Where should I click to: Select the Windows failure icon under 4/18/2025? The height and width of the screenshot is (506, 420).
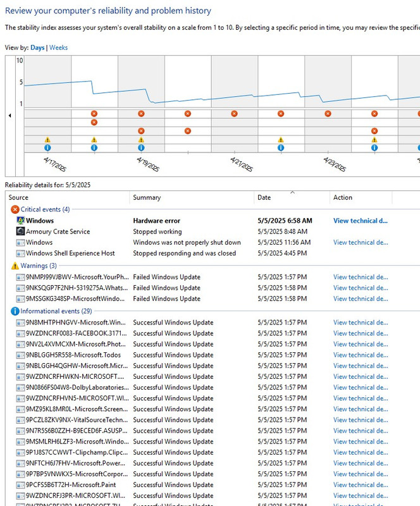tap(94, 122)
